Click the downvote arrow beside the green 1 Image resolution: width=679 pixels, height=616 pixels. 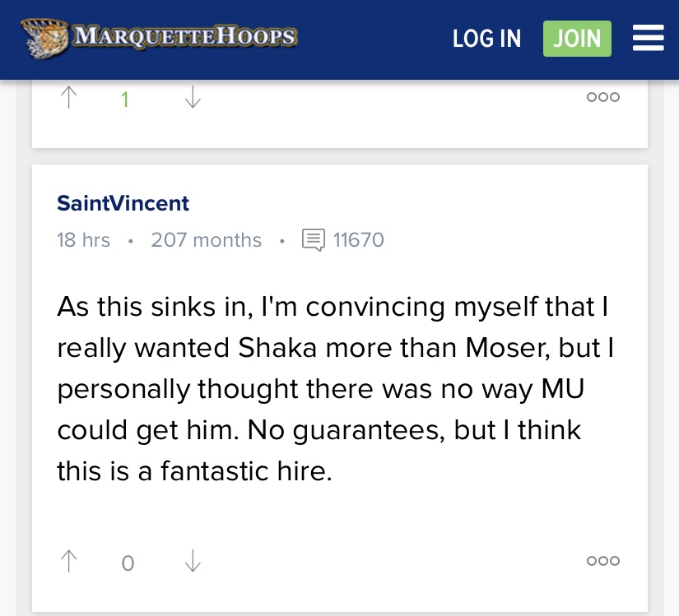coord(193,99)
